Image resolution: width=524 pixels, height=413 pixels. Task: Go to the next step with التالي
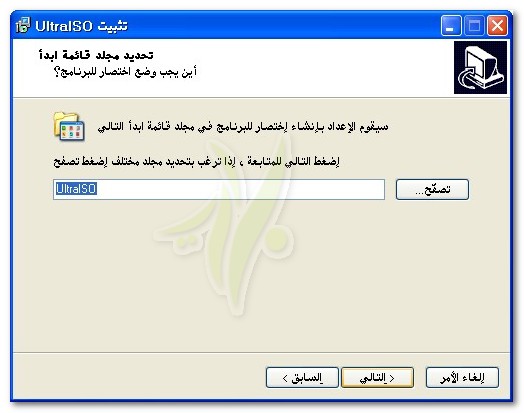point(377,378)
